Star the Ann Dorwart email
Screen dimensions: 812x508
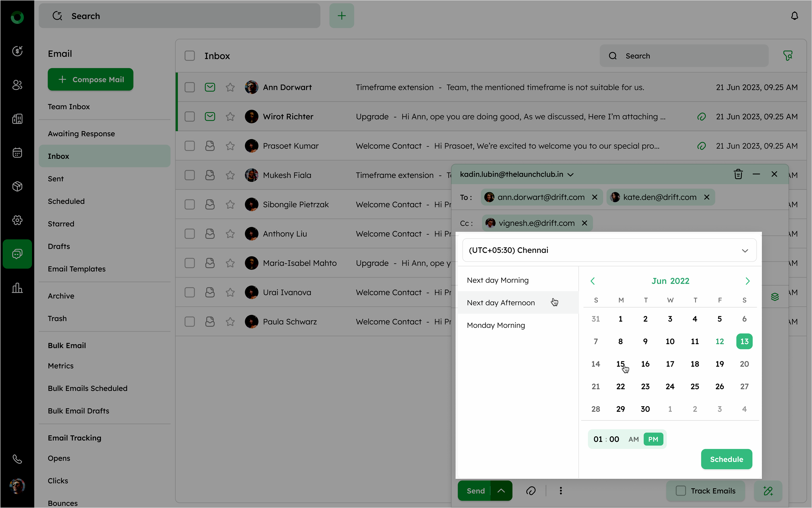click(230, 87)
